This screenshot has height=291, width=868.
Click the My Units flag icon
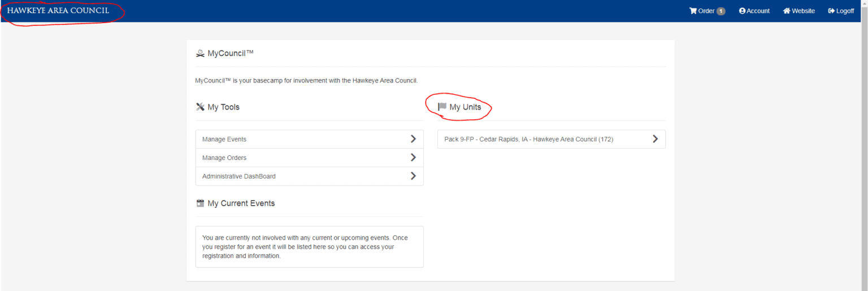(442, 107)
